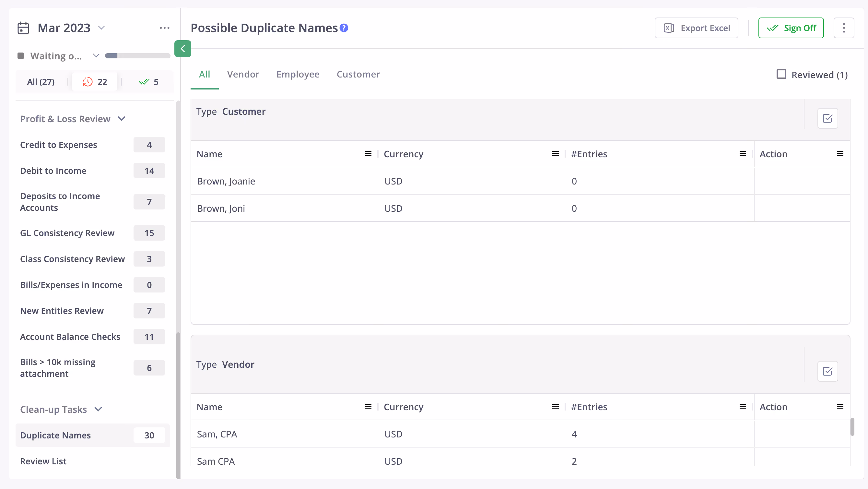Select the All (27) filter

click(41, 82)
